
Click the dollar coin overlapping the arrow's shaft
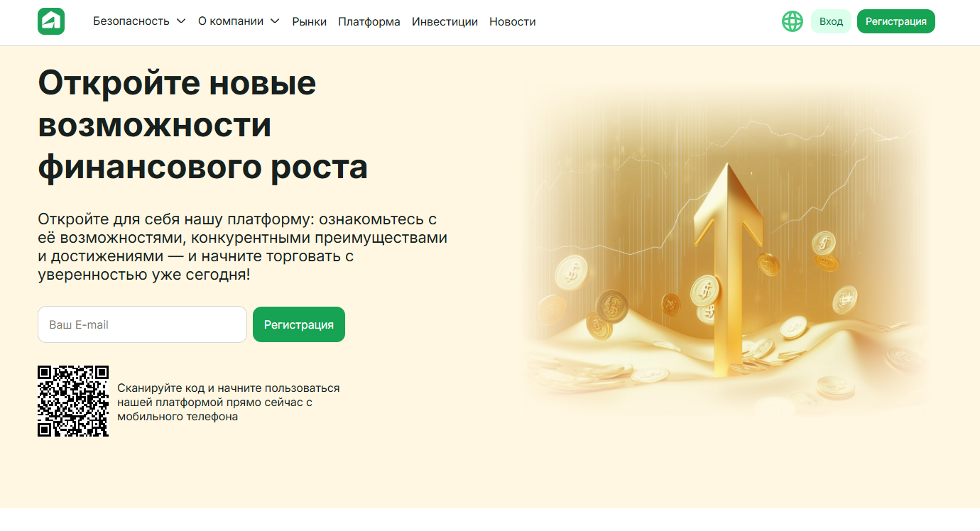(705, 290)
